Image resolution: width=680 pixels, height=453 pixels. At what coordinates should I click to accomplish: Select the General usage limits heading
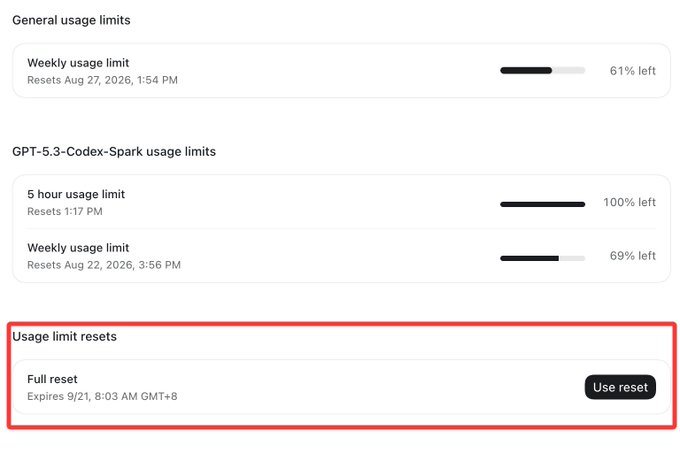point(71,20)
